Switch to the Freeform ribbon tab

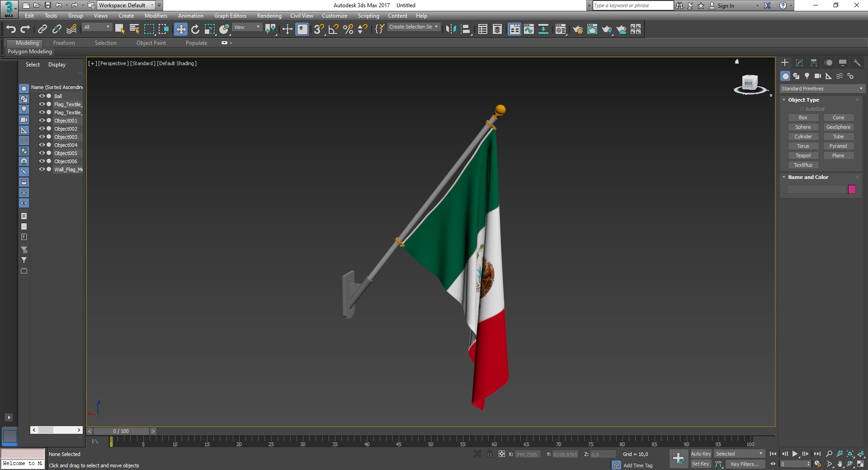pos(64,43)
